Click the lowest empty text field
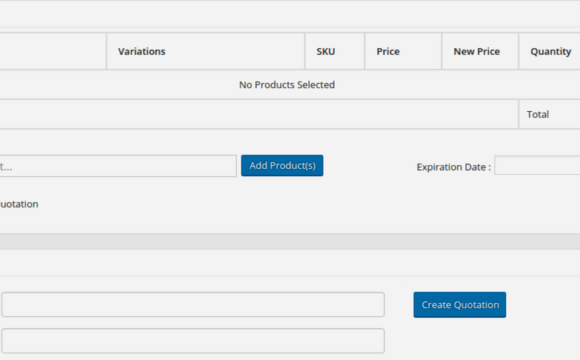 tap(193, 340)
